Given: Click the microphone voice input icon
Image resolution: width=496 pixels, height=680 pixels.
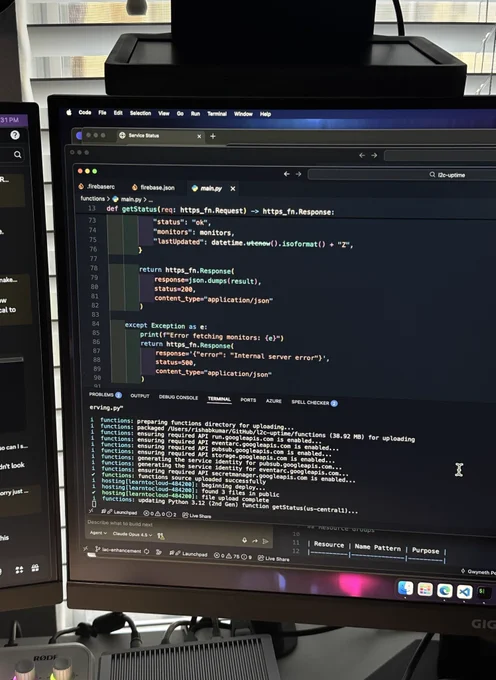Looking at the screenshot, I should click(244, 540).
